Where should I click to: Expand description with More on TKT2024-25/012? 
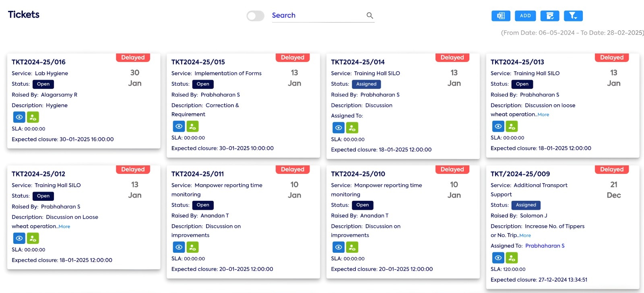[64, 227]
